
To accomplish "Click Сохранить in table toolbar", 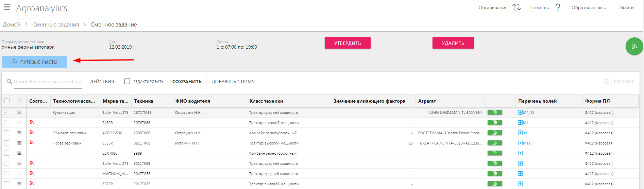I will point(187,82).
